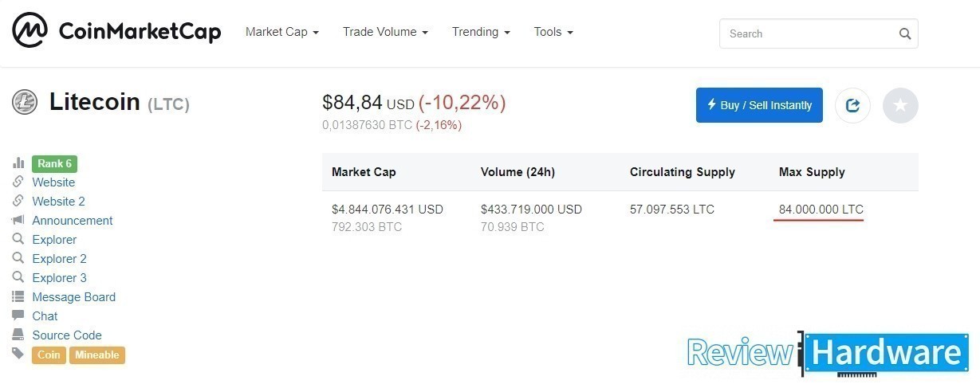Open the Trending dropdown menu
The image size is (980, 388).
coord(480,33)
